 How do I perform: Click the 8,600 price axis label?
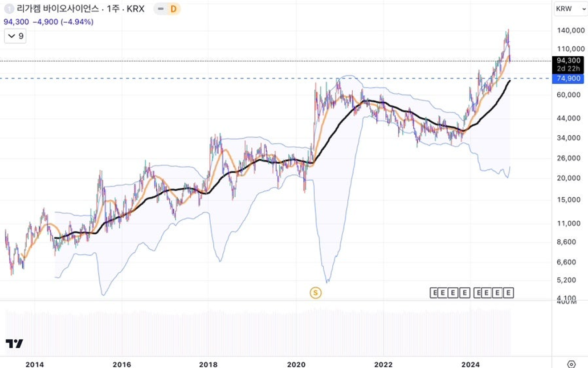click(566, 242)
